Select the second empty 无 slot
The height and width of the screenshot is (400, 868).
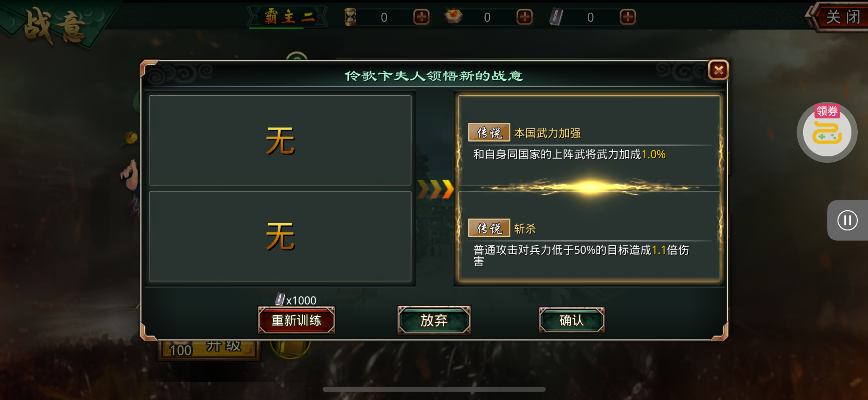[x=280, y=236]
